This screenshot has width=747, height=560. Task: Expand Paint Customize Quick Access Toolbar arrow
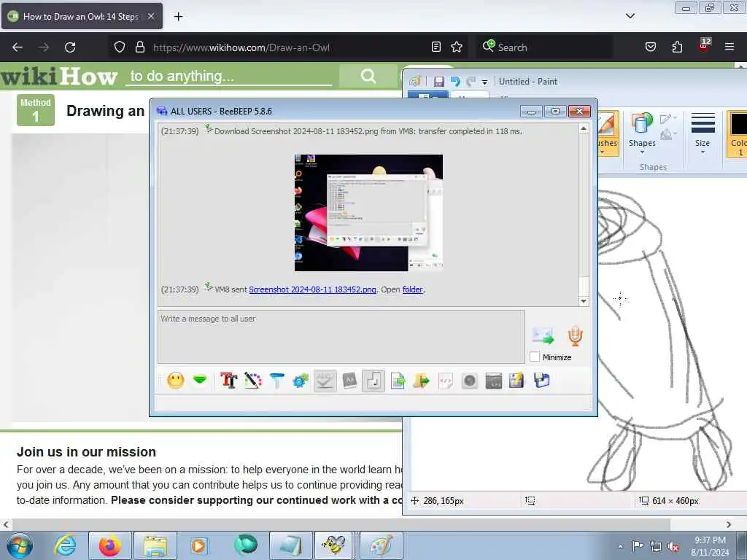(484, 82)
